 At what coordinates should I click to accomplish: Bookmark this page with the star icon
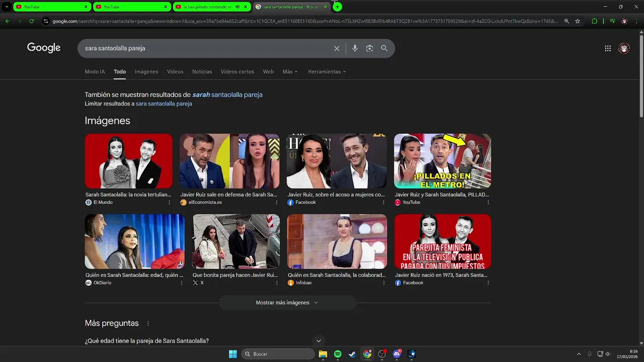point(578,21)
